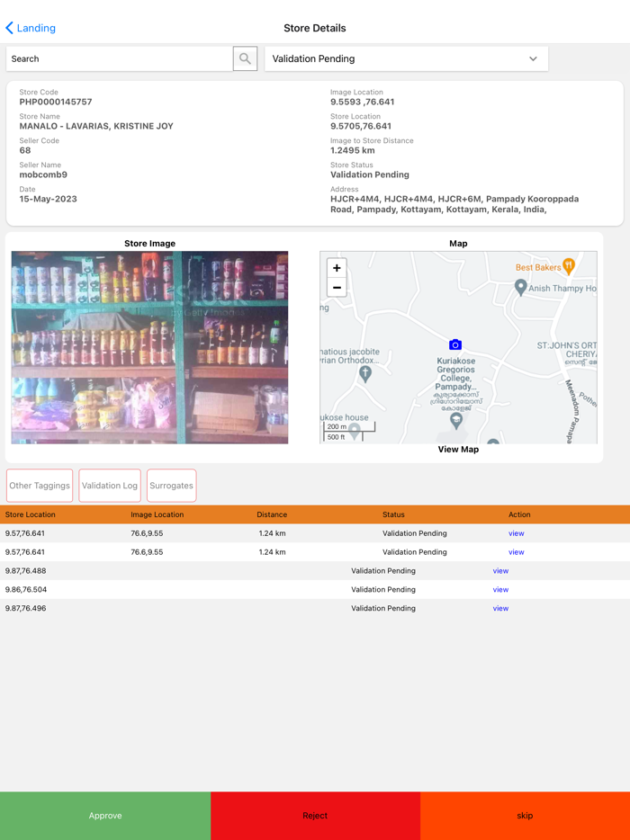This screenshot has width=630, height=840.
Task: Switch to Validation Log tab
Action: point(110,486)
